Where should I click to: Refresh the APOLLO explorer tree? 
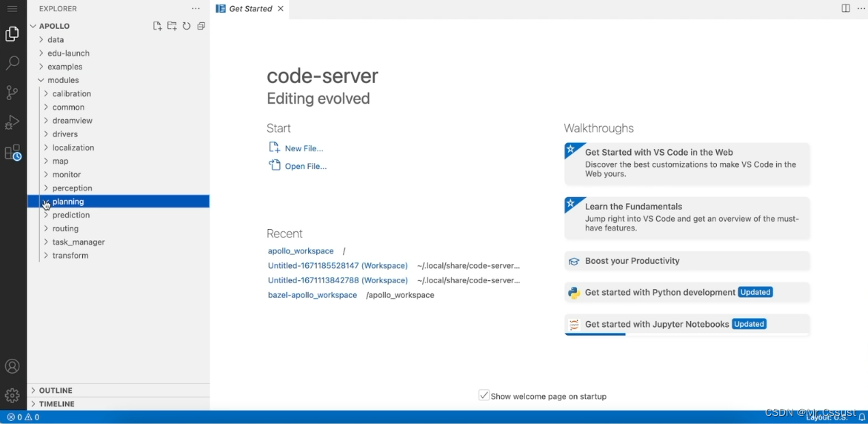tap(187, 26)
